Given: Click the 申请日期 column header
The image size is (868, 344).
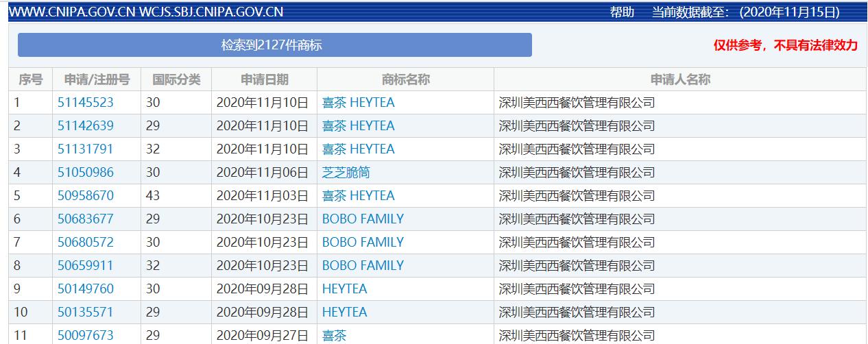Looking at the screenshot, I should coord(264,79).
